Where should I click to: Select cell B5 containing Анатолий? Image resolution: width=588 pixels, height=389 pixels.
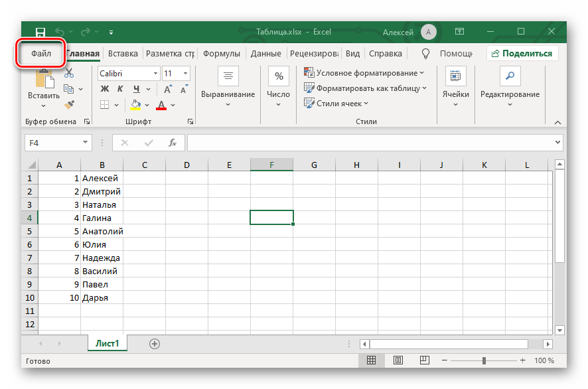[x=102, y=231]
